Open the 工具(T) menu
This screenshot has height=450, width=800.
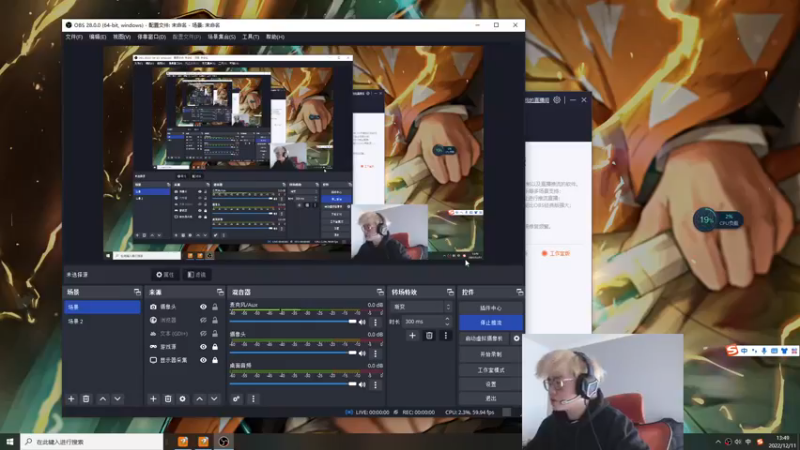pos(251,37)
